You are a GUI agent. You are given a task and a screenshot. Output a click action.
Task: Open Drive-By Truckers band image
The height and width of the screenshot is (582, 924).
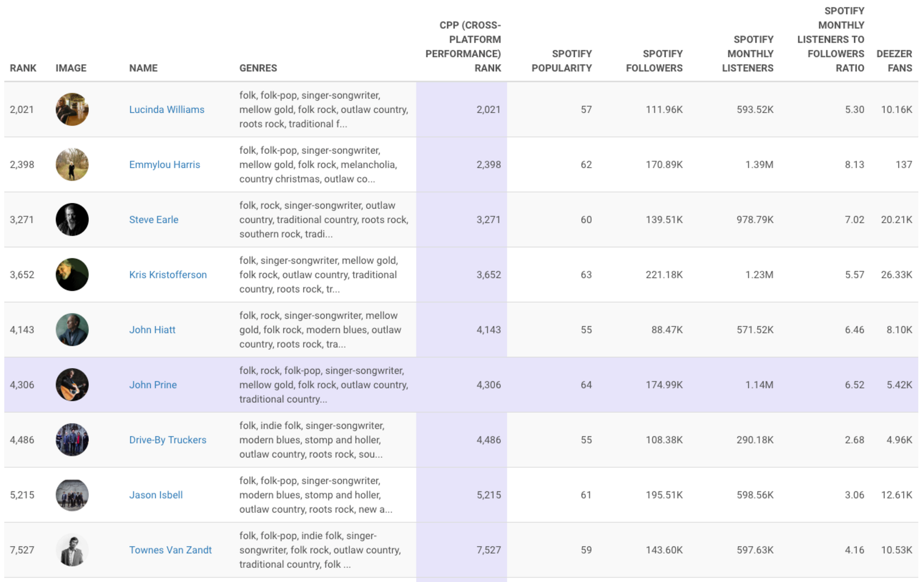(72, 439)
